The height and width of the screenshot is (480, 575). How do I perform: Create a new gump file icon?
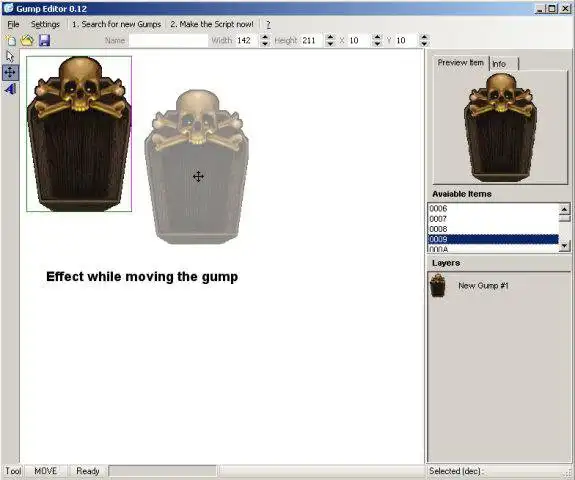tap(11, 40)
